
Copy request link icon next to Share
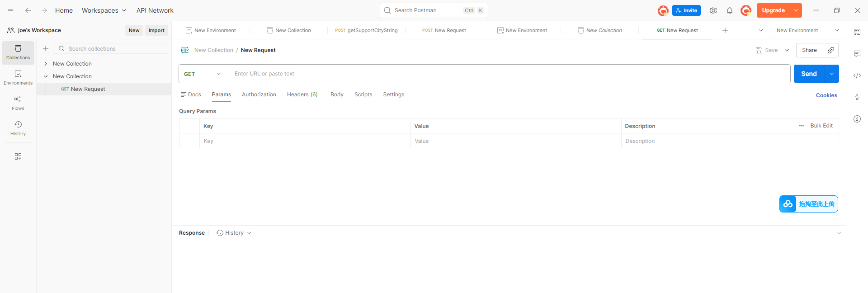831,50
